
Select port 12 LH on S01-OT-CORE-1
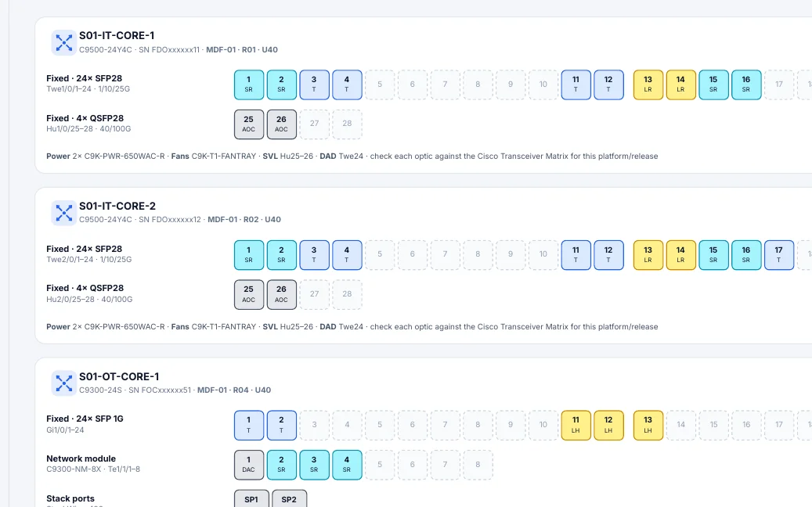[608, 426]
